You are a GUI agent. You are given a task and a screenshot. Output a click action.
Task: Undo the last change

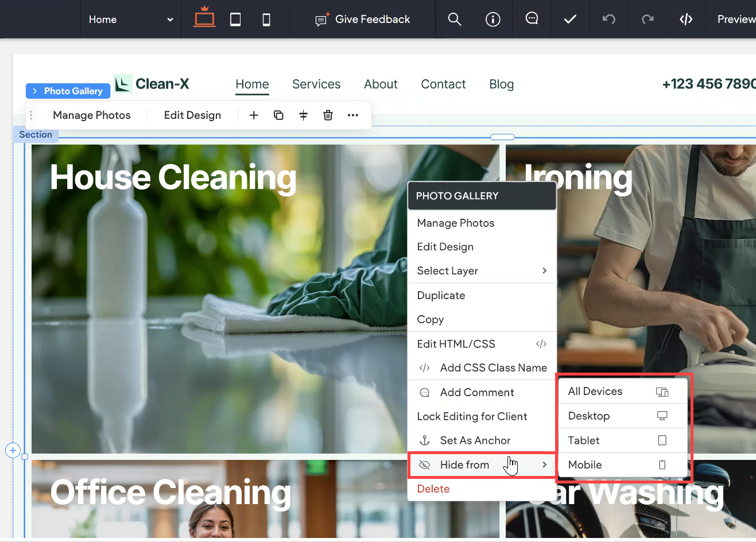pos(608,19)
